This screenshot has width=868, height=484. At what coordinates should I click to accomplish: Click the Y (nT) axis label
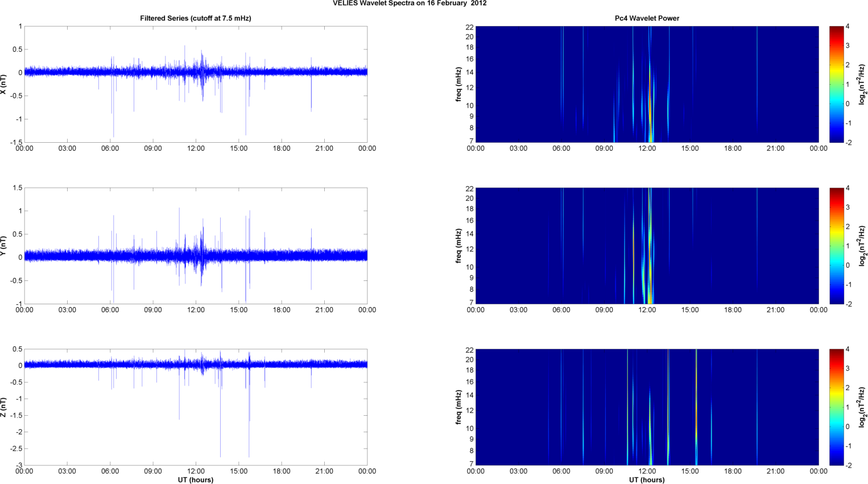(4, 246)
